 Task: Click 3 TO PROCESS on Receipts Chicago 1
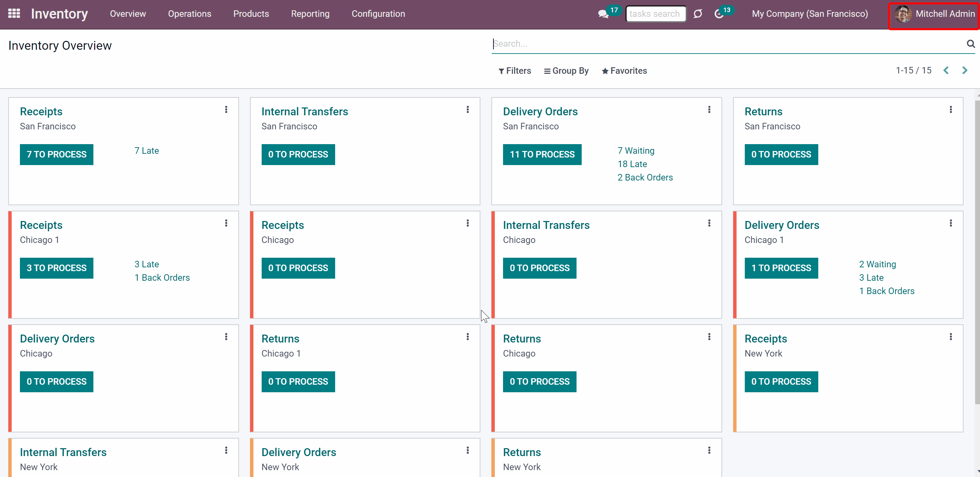click(x=57, y=268)
